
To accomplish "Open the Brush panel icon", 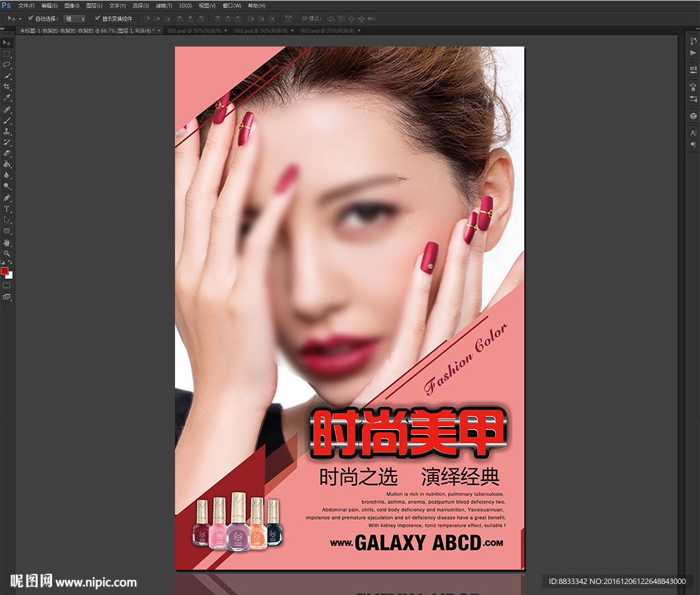I will pyautogui.click(x=693, y=87).
